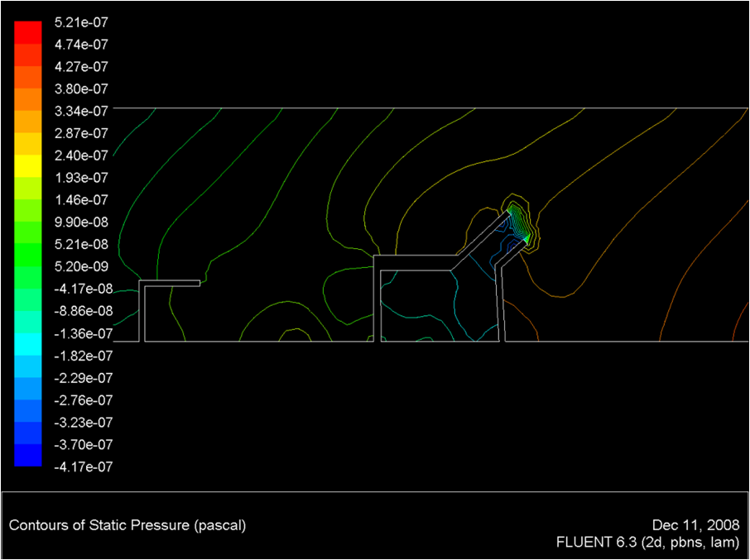
Task: Click the 2.87e-07 legend label
Action: point(81,133)
